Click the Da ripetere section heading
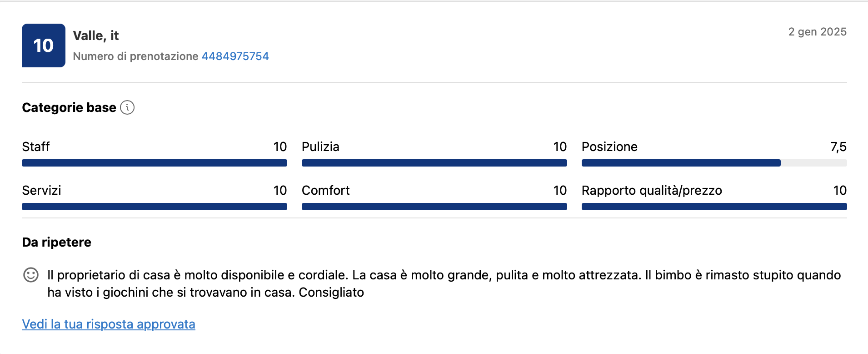Viewport: 868px width, 354px height. [x=56, y=242]
